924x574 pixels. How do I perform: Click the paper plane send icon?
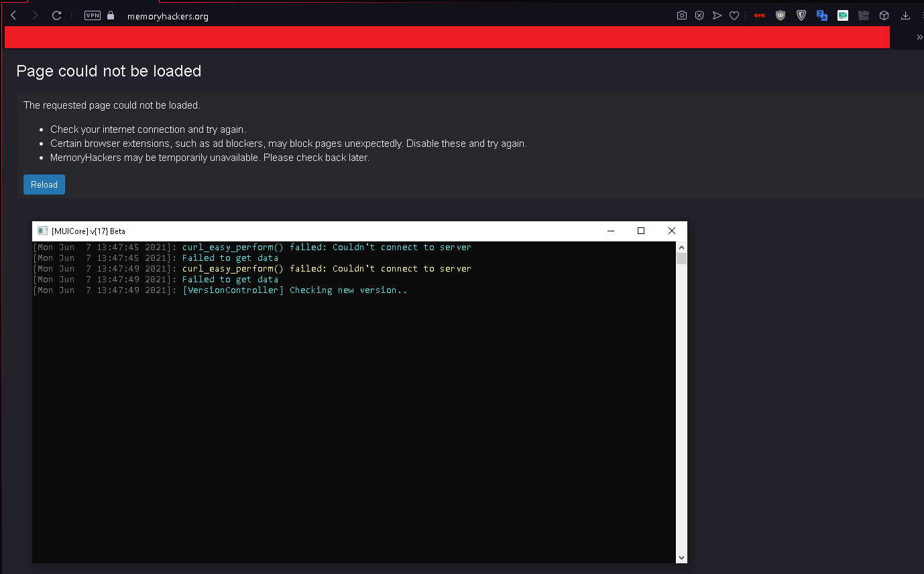coord(717,15)
